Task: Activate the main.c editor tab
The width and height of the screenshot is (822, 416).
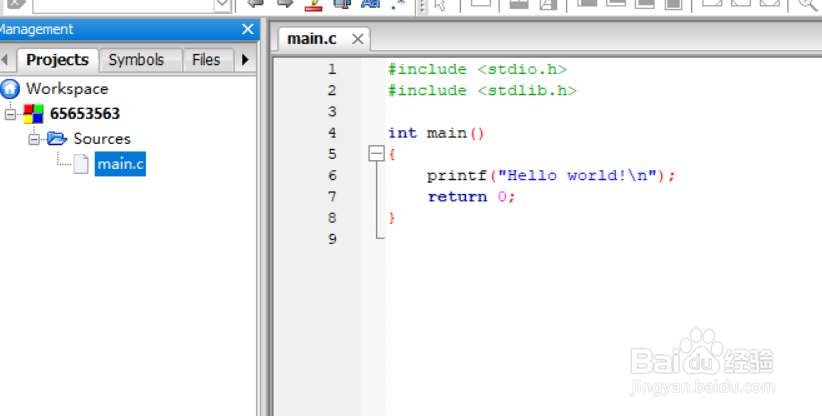Action: tap(312, 39)
